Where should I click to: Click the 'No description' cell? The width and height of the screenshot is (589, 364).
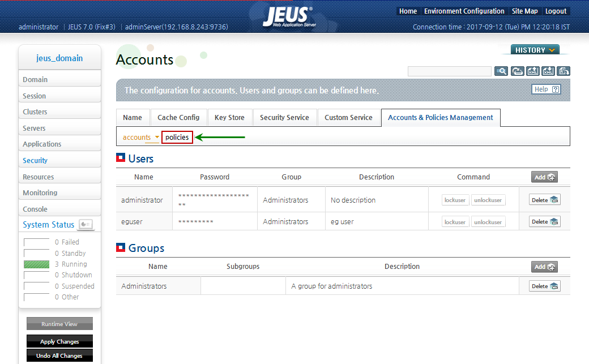(377, 200)
